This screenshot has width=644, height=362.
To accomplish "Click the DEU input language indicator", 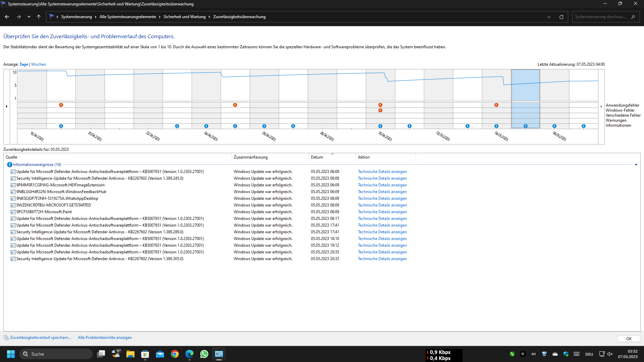I will pyautogui.click(x=589, y=354).
